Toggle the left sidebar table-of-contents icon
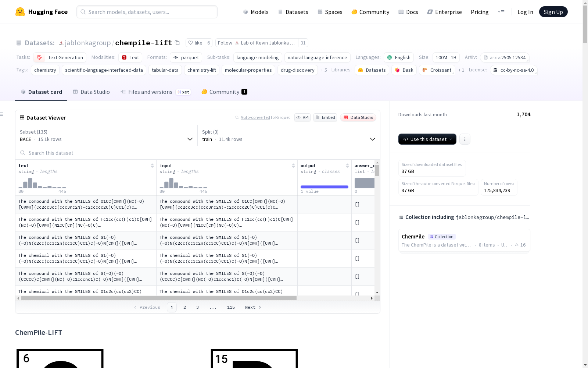The width and height of the screenshot is (588, 368). point(1,114)
